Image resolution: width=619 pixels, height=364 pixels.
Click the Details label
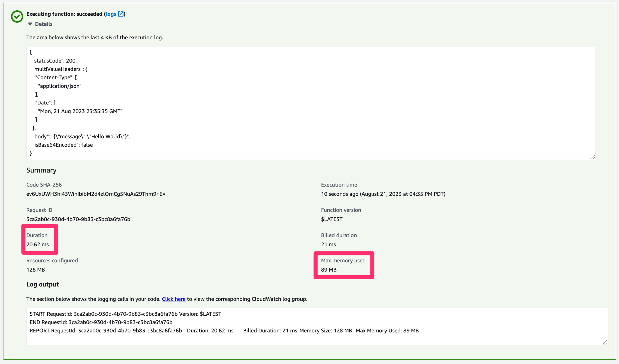(44, 24)
